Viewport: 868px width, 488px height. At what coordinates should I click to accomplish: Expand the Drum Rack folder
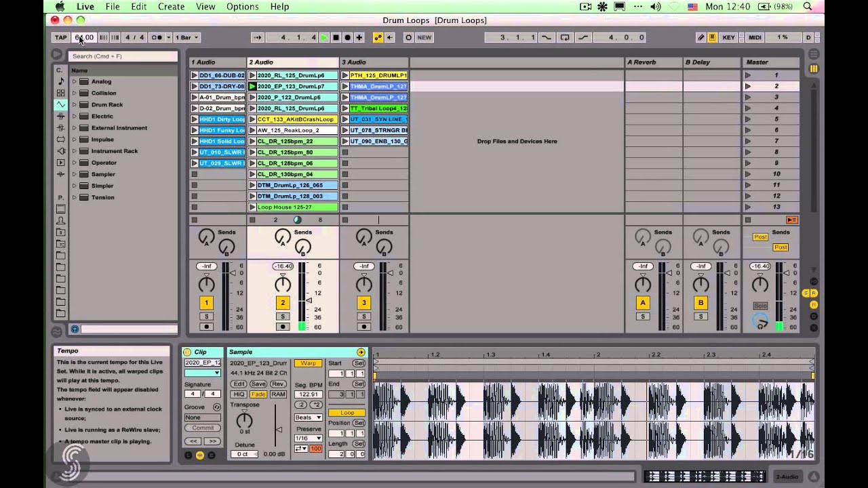pyautogui.click(x=74, y=104)
